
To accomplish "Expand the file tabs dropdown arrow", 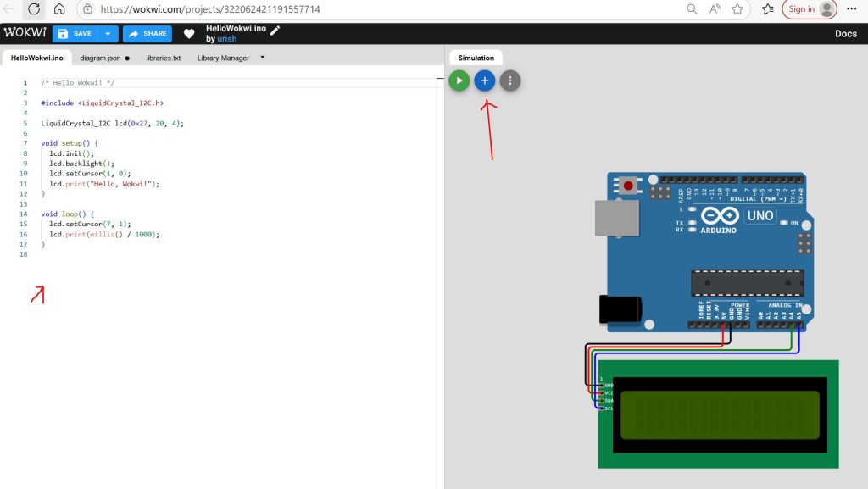I will point(263,57).
